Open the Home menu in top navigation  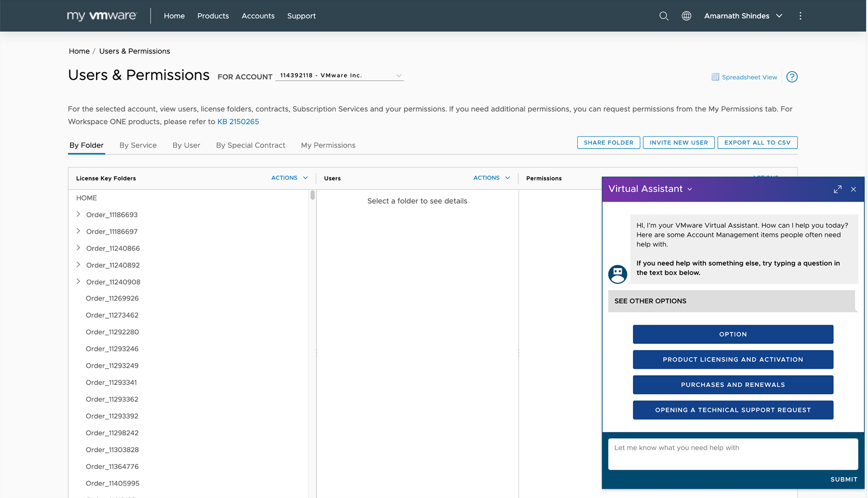174,16
